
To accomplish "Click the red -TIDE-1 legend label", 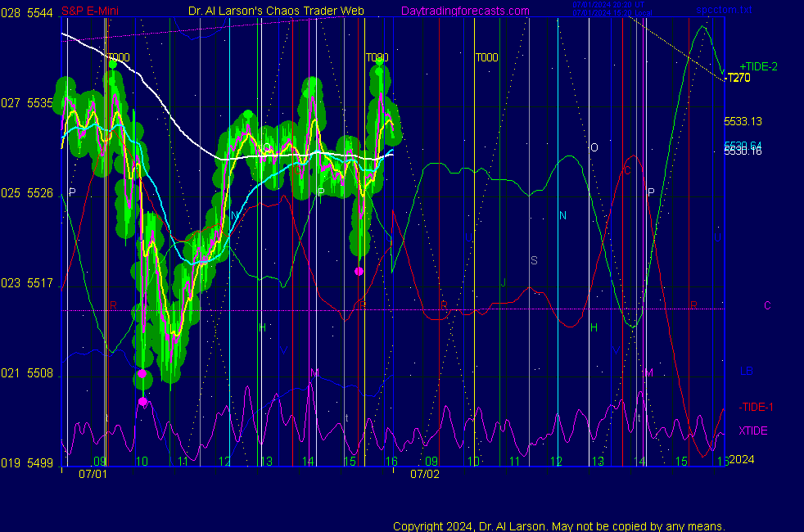I will 756,407.
